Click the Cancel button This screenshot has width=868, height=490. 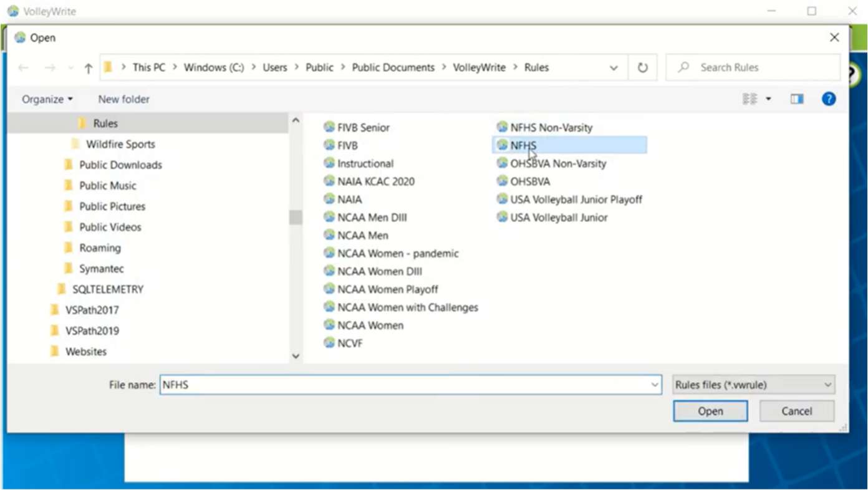click(x=797, y=411)
